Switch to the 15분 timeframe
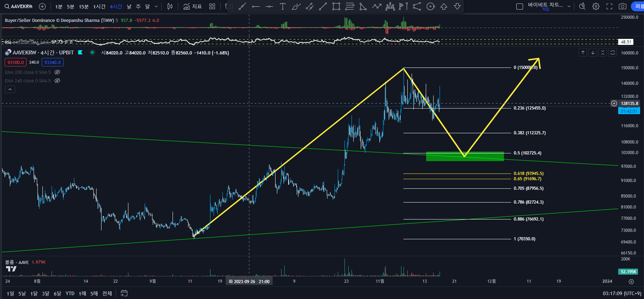The image size is (644, 299). (84, 6)
